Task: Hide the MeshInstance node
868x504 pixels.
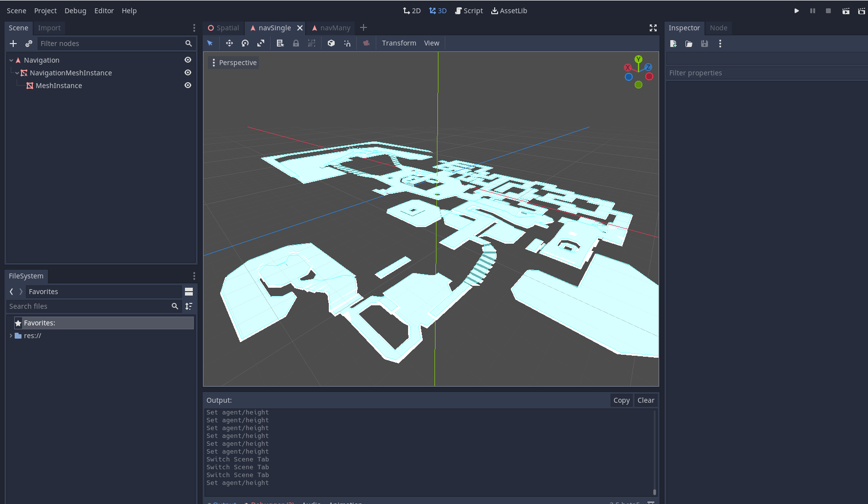Action: pos(188,85)
